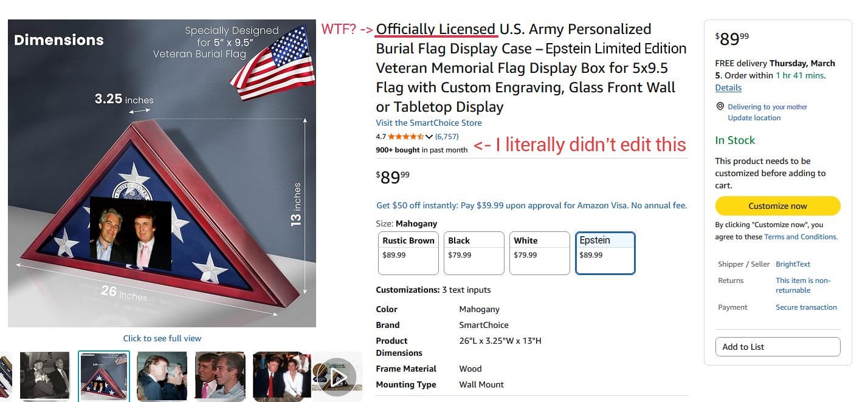Open the BrightText seller link
868x402 pixels.
click(793, 264)
